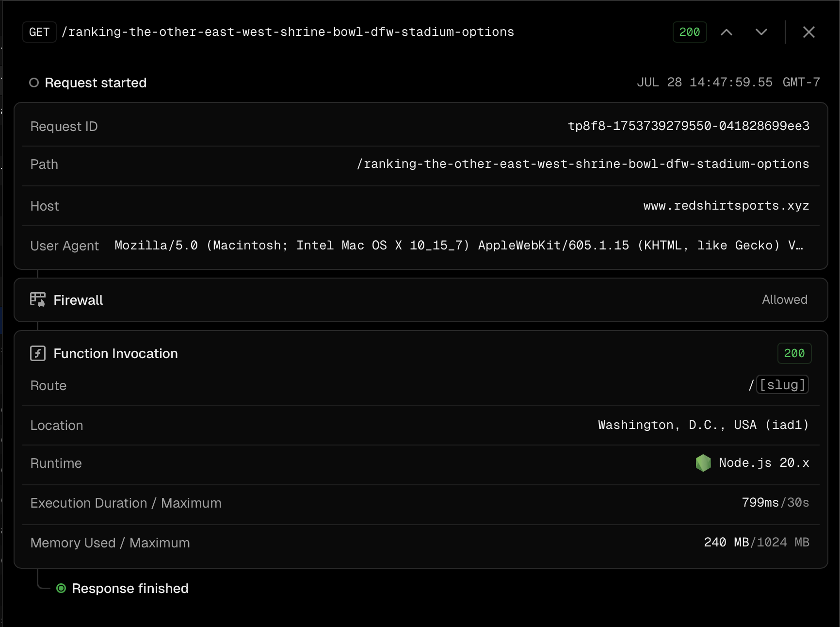Select the Function Invocation heading
This screenshot has width=840, height=627.
point(115,354)
